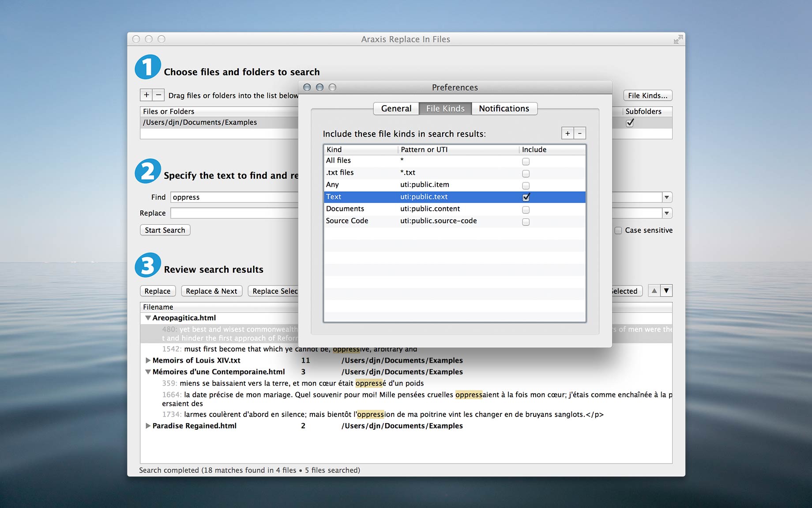
Task: Add a new file kind in Preferences
Action: 568,133
